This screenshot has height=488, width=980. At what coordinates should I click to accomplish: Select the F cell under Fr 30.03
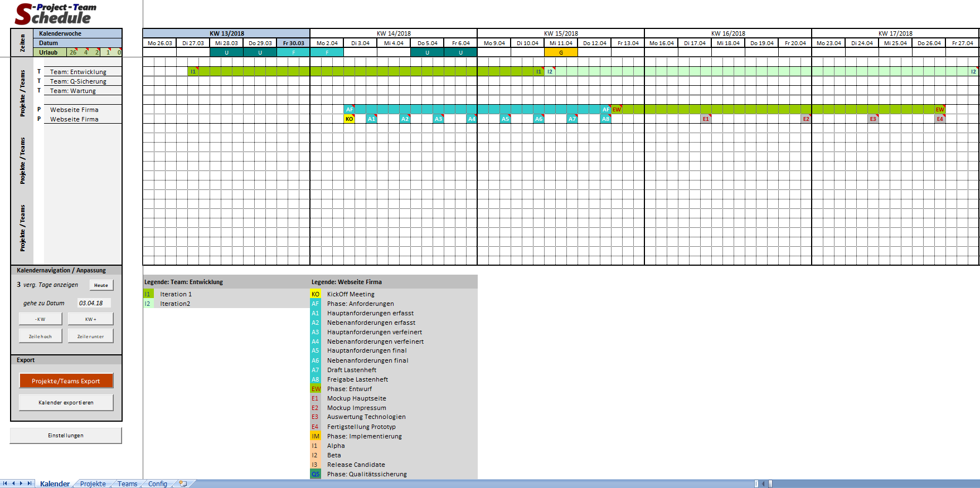coord(293,52)
